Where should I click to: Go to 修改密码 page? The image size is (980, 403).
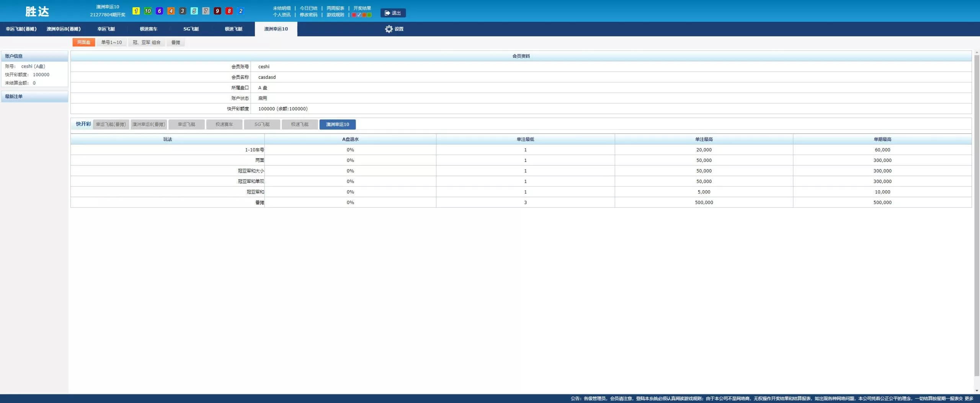[308, 15]
